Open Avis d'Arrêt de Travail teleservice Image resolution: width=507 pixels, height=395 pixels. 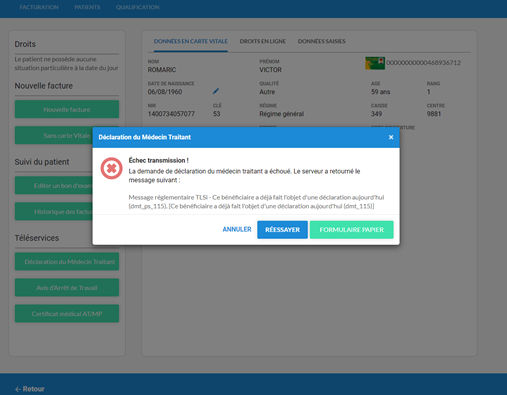(67, 288)
